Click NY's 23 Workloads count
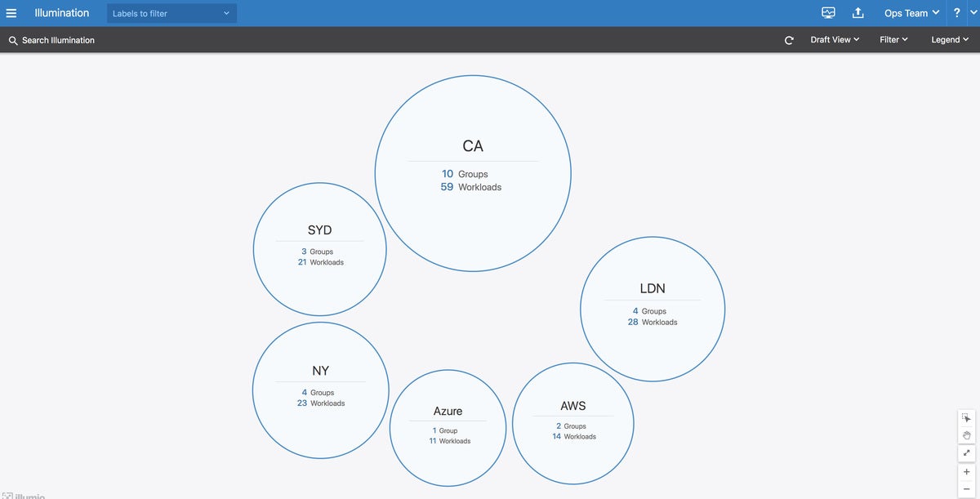Screen dimensions: 980x499 (x=321, y=403)
